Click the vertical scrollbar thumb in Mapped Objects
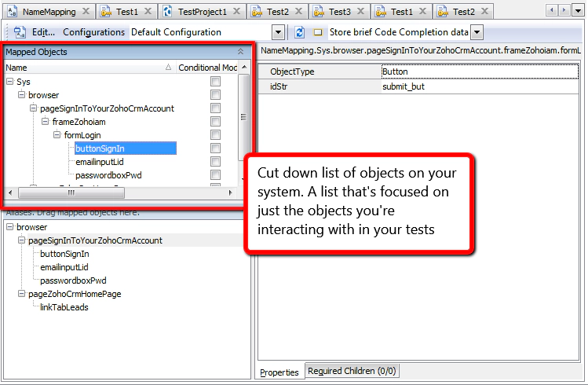 pyautogui.click(x=243, y=117)
